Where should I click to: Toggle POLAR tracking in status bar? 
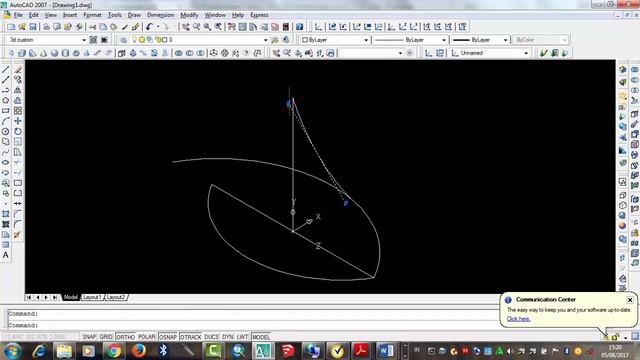click(147, 337)
